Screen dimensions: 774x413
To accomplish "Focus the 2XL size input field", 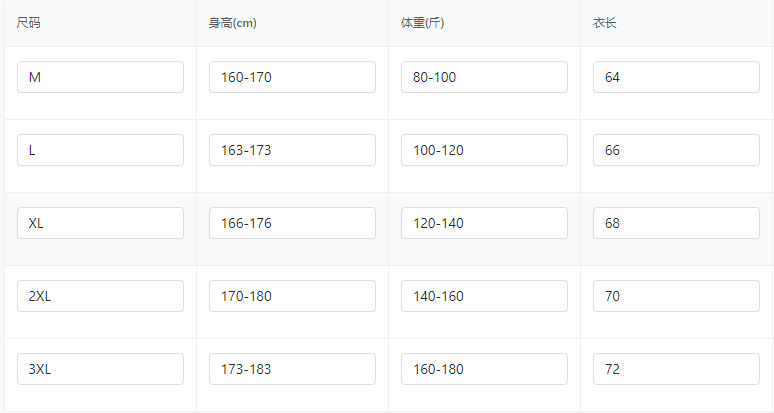I will coord(100,296).
